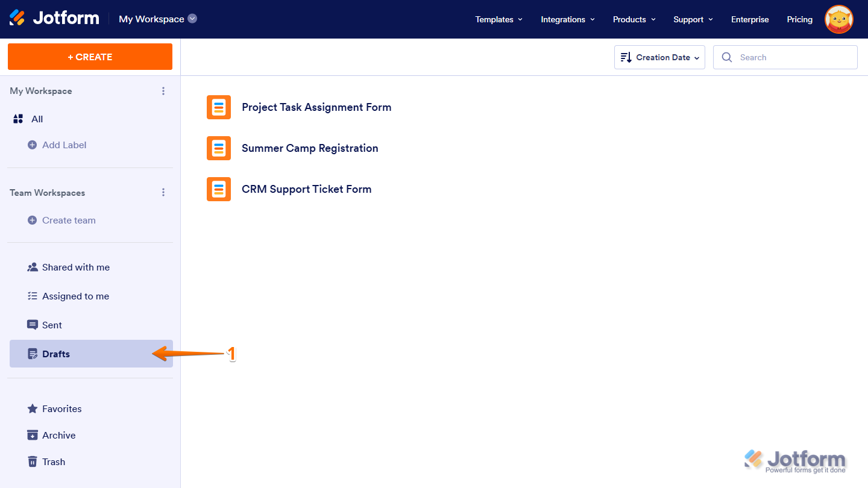Viewport: 868px width, 488px height.
Task: Focus the Search input field
Action: (x=785, y=57)
